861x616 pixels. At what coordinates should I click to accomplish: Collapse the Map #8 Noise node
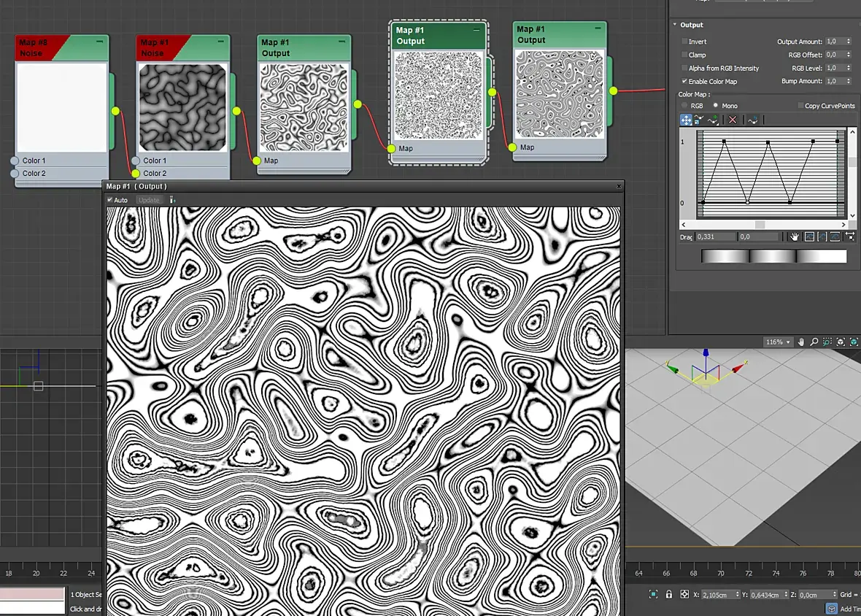99,42
